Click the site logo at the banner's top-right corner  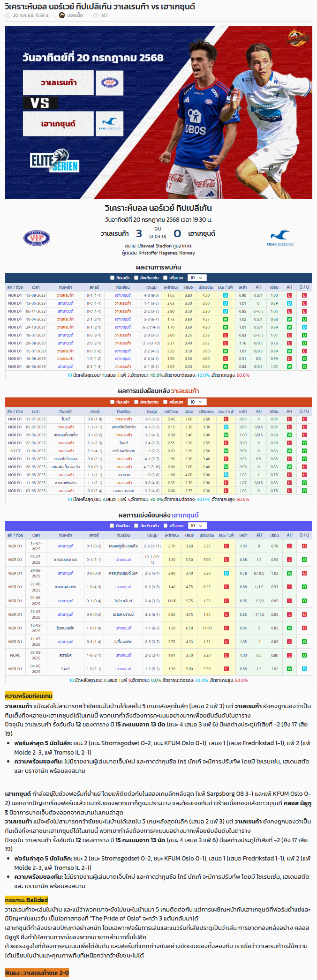(298, 37)
